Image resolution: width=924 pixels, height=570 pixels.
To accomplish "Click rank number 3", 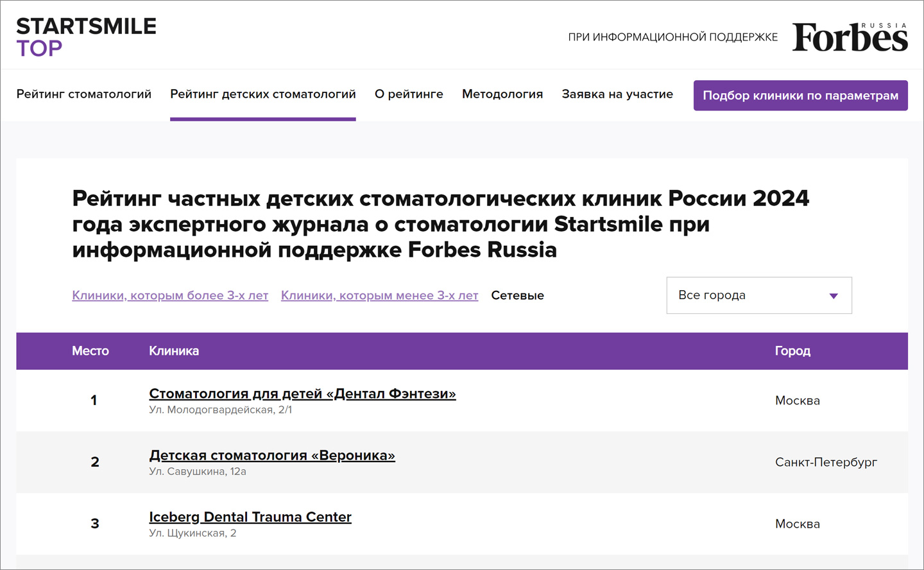I will [95, 524].
